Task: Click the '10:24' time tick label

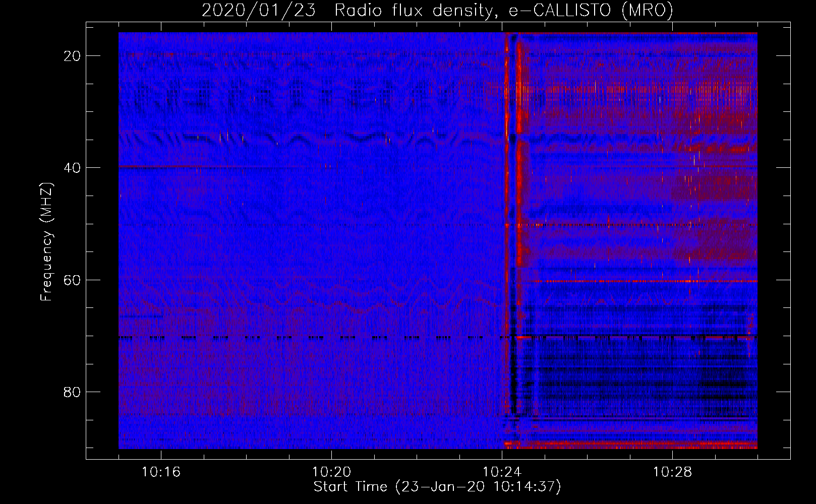Action: 502,472
